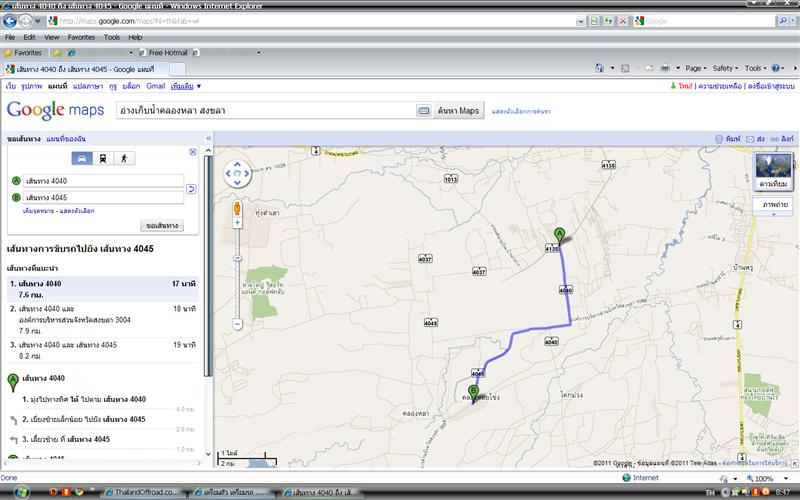Screen dimensions: 800x500
Task: Click the browser Back arrow button
Action: 10,21
